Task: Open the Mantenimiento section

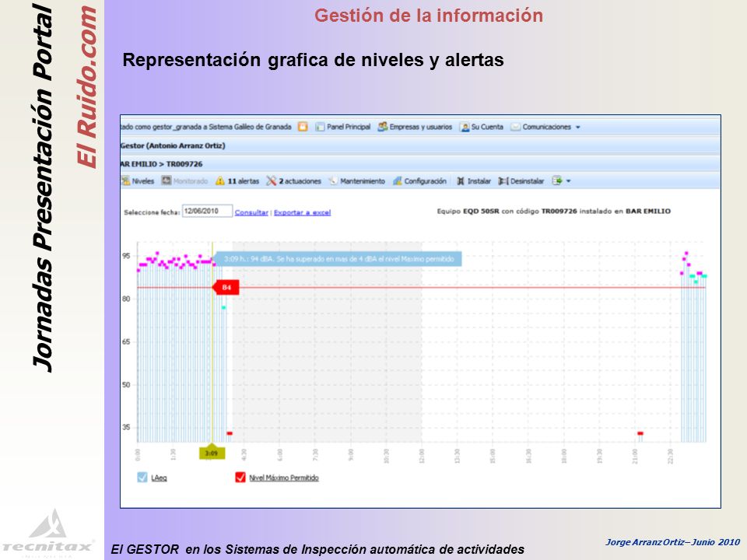Action: [363, 181]
